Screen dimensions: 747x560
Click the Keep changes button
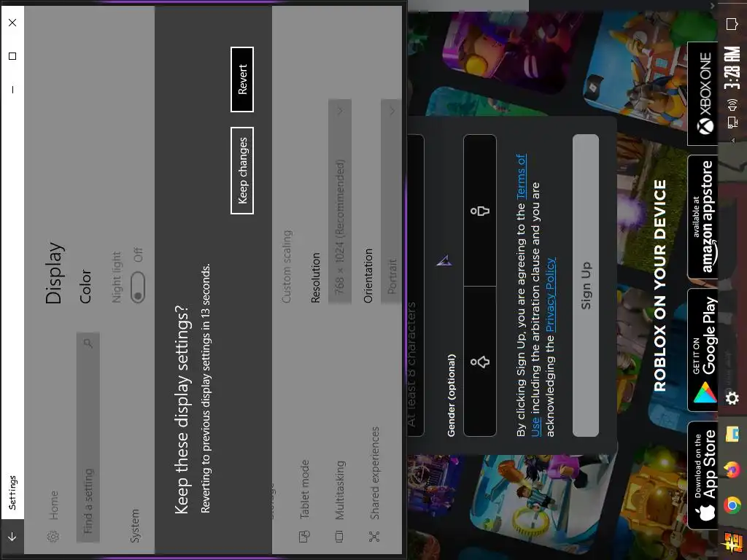242,171
